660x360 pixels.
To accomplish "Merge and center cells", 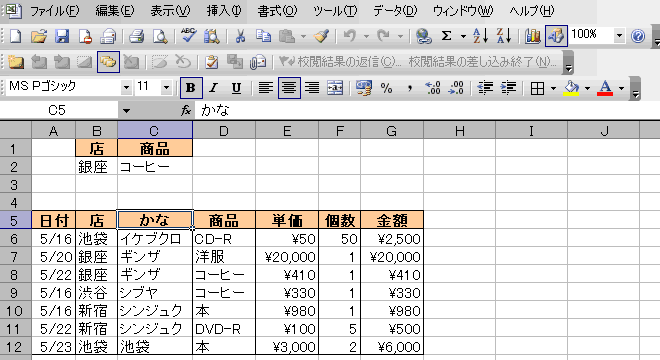I will click(335, 88).
